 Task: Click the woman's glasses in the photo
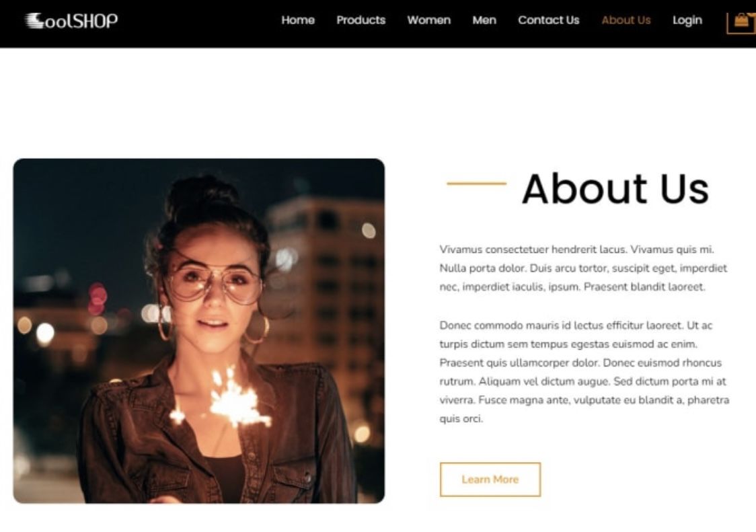[213, 283]
